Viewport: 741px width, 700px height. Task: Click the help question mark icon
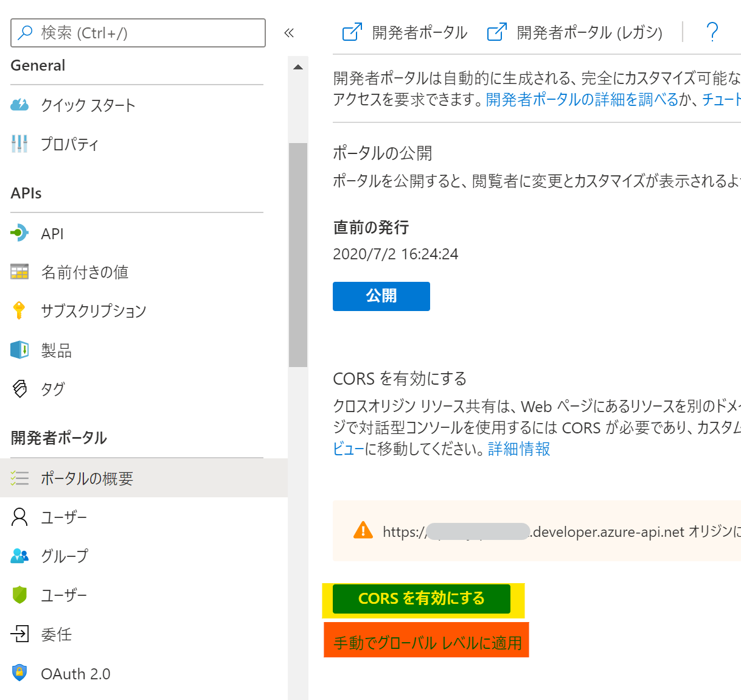712,32
